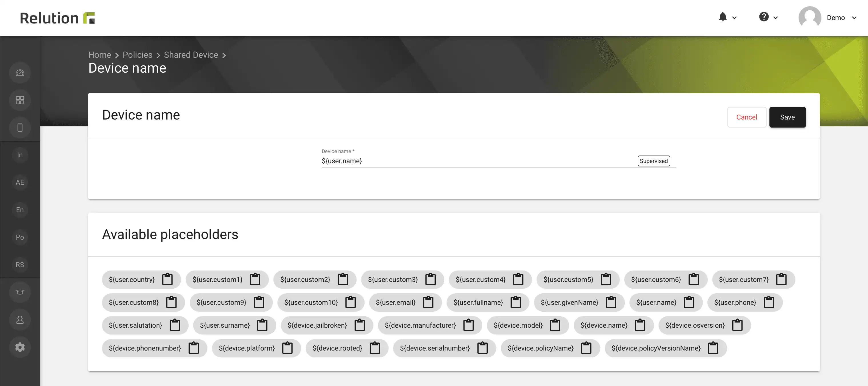Image resolution: width=868 pixels, height=386 pixels.
Task: Select the 'AE' sidebar item
Action: click(20, 182)
